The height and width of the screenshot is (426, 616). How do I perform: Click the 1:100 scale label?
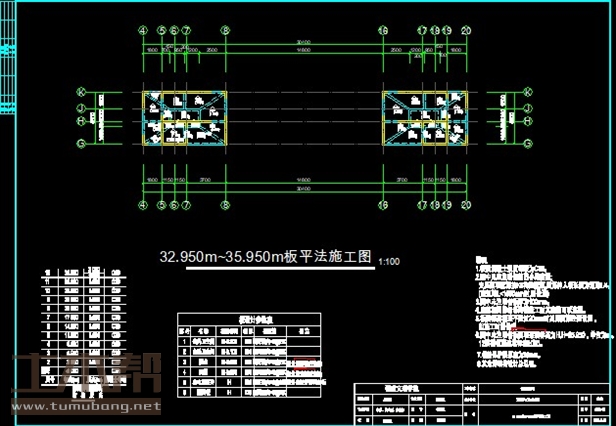tap(389, 262)
